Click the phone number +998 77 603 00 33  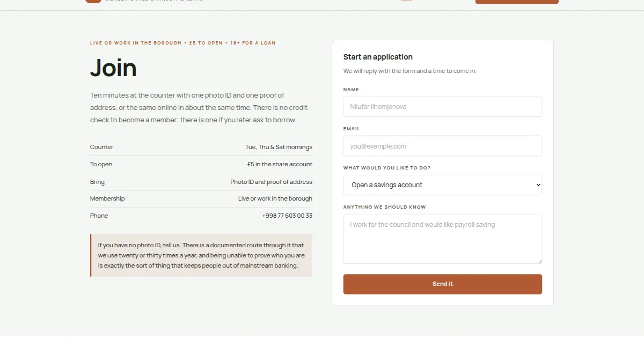(x=287, y=216)
